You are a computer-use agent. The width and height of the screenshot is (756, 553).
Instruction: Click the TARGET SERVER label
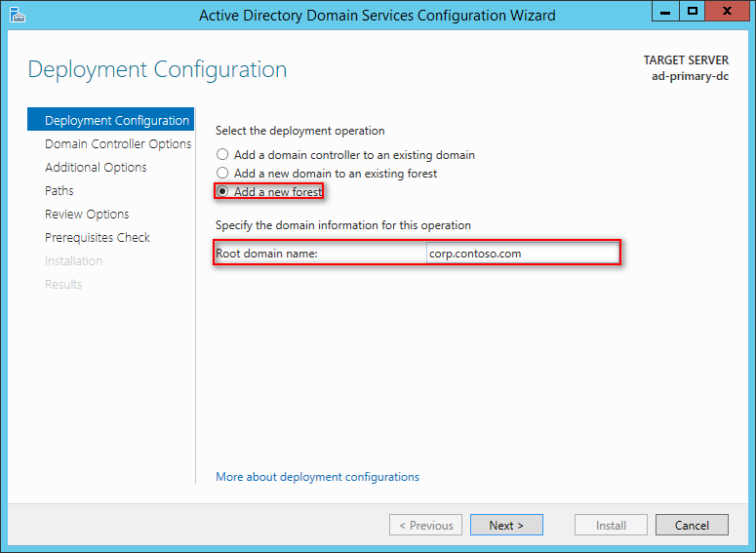pyautogui.click(x=686, y=60)
